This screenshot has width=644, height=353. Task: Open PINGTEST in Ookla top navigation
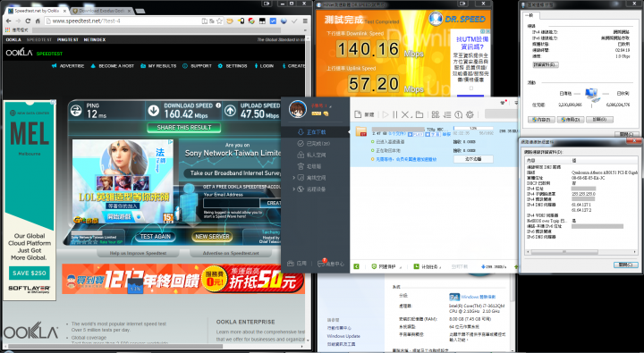click(x=68, y=40)
